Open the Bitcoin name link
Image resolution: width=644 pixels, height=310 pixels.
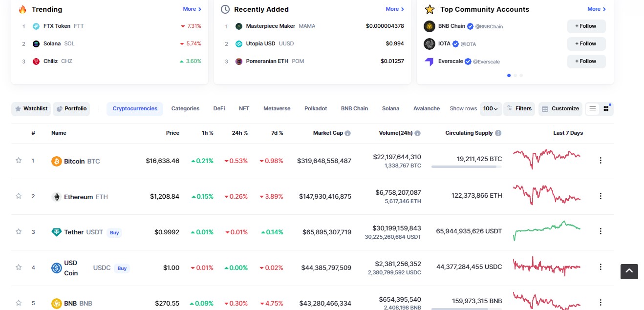[x=74, y=161]
